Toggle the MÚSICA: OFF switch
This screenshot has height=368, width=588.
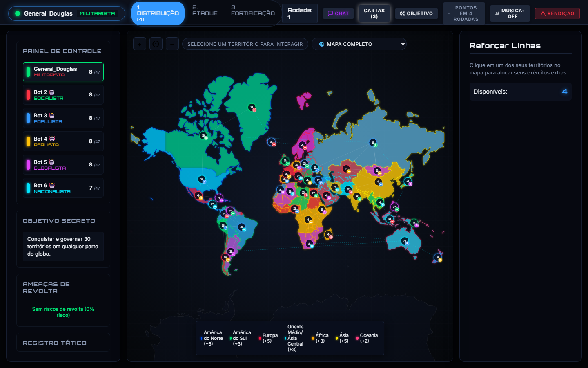click(x=510, y=13)
